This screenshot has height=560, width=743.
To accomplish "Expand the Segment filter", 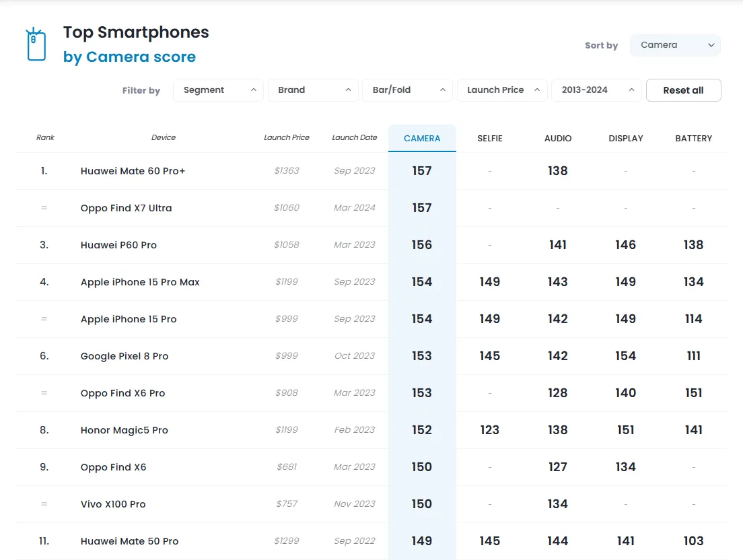I will (x=218, y=90).
